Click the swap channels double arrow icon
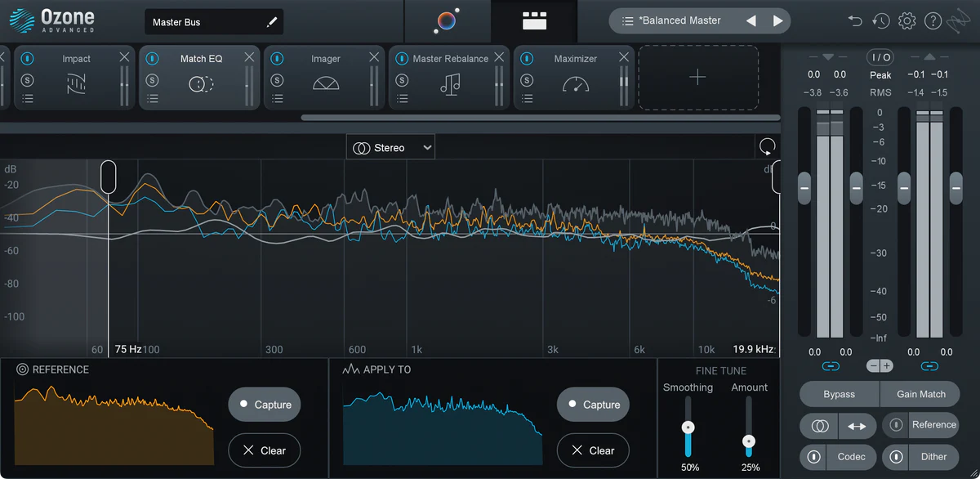Viewport: 980px width, 479px height. click(857, 426)
